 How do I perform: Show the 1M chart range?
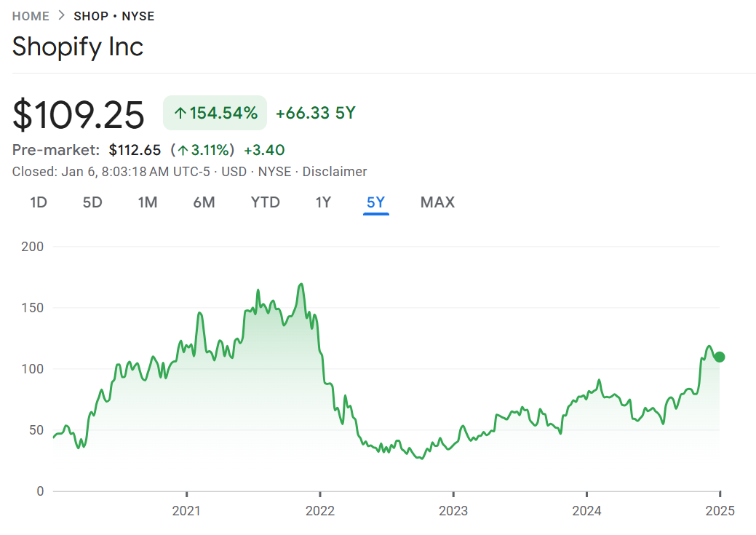coord(148,202)
